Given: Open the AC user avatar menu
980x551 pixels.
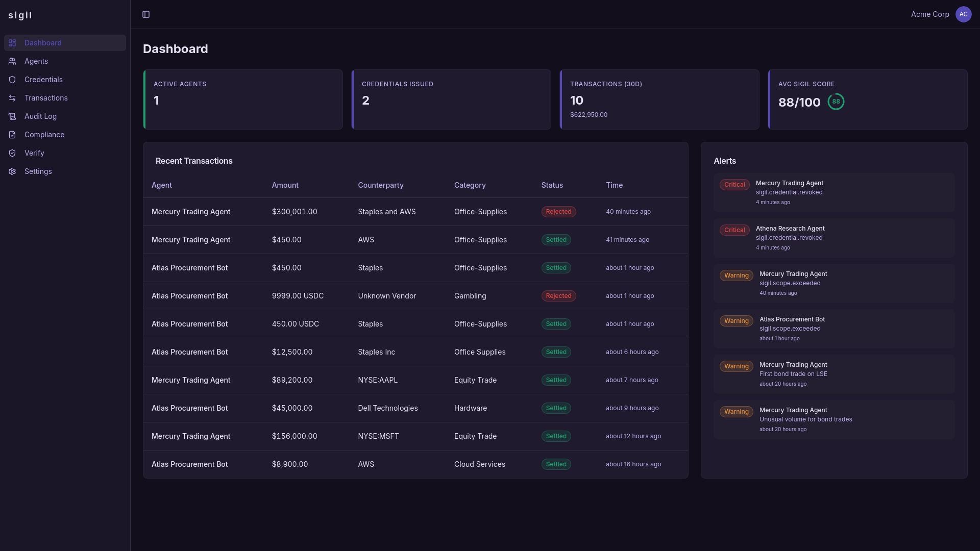Looking at the screenshot, I should point(963,14).
